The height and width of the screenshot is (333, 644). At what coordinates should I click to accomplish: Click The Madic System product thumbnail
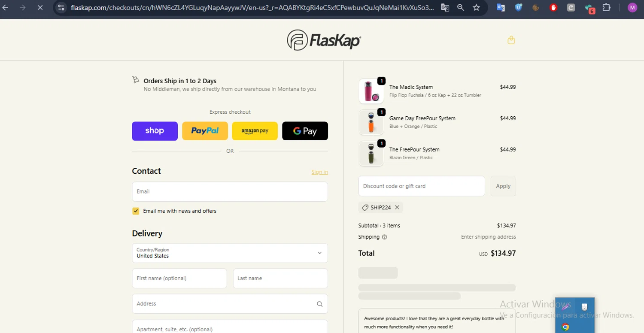(x=371, y=91)
